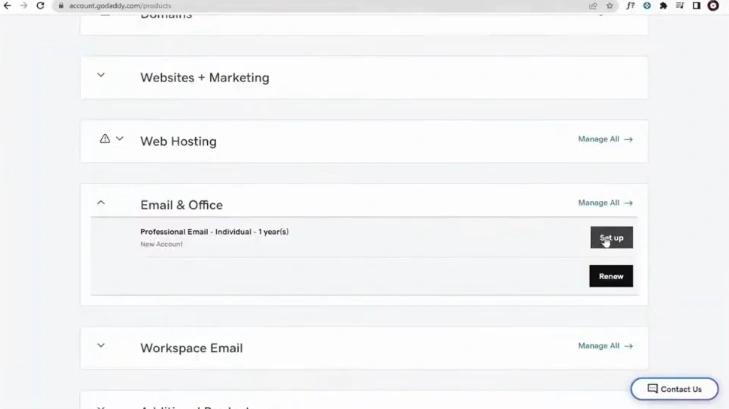Image resolution: width=729 pixels, height=409 pixels.
Task: Click the Professional Email - Individual product title
Action: point(214,231)
